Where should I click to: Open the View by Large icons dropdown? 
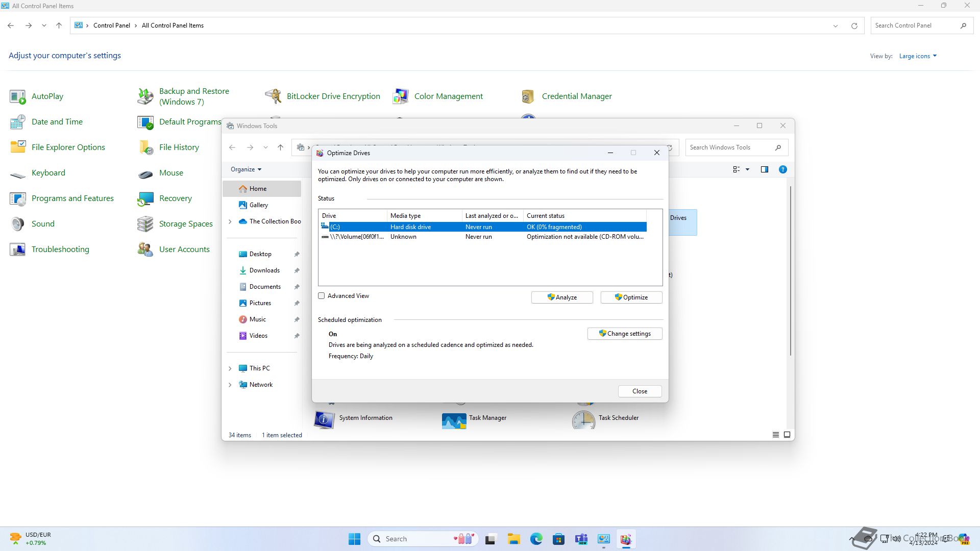[x=918, y=56]
